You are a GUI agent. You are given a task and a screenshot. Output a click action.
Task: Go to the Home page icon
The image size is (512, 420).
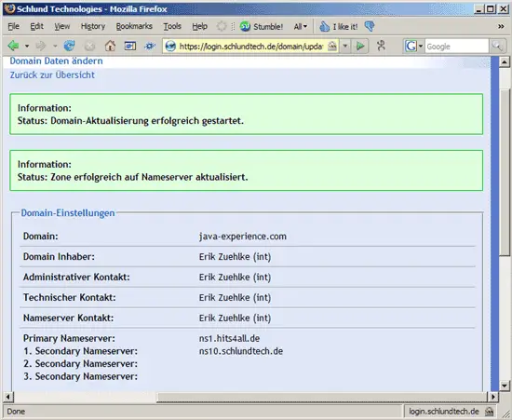click(110, 46)
